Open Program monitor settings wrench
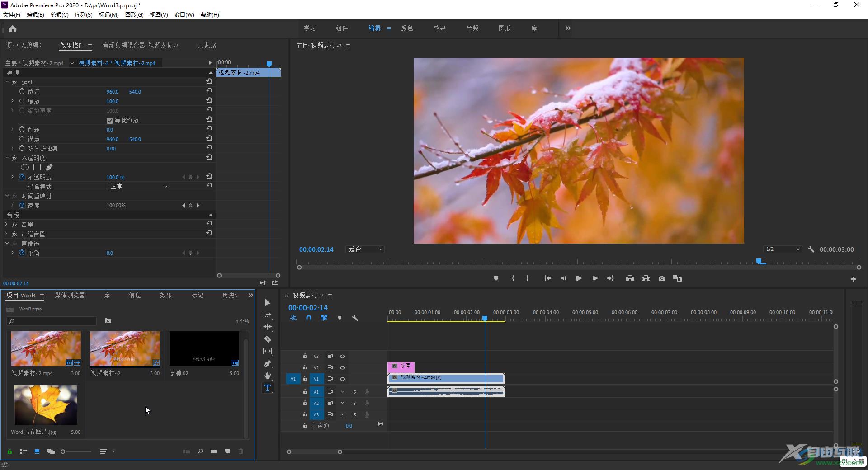 click(811, 249)
